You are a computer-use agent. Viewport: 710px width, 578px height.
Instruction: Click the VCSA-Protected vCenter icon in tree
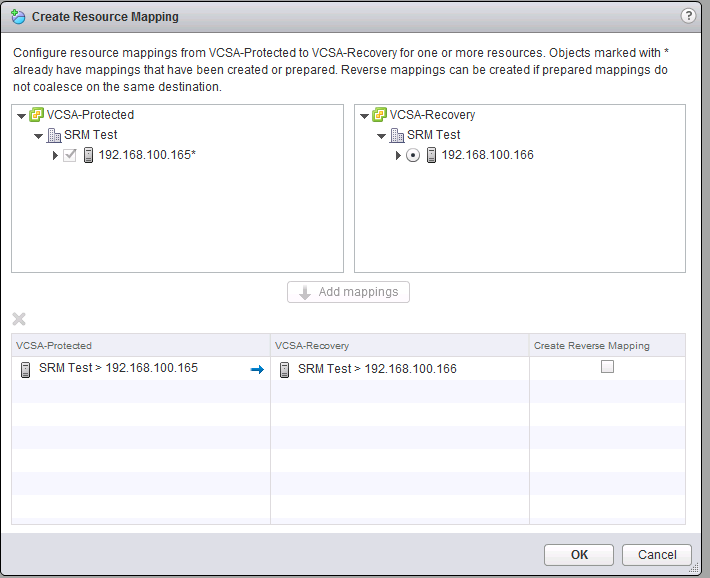[x=37, y=115]
